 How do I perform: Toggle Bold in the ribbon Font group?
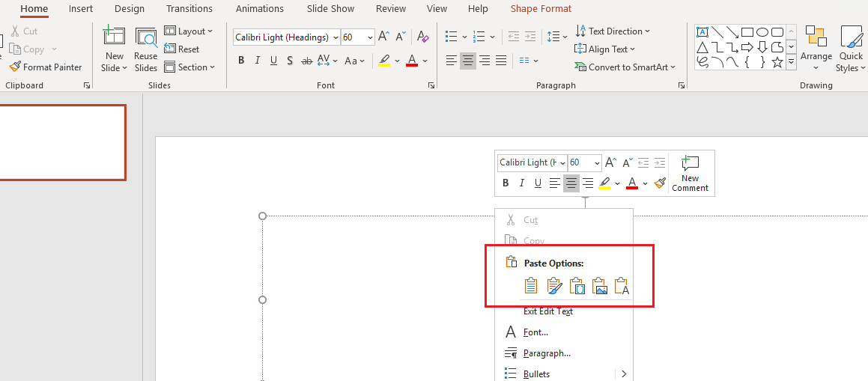pos(241,61)
